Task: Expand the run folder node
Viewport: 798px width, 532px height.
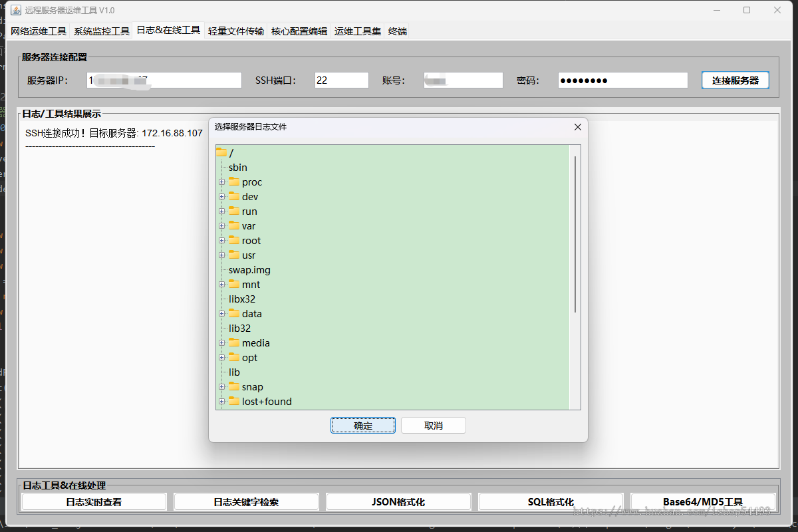Action: point(221,211)
